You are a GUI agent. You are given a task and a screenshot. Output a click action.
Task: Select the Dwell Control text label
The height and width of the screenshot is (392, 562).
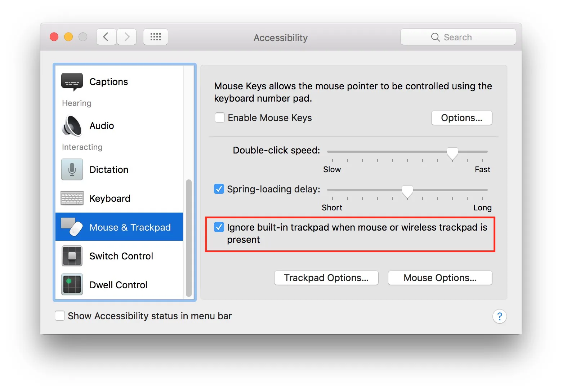(118, 285)
